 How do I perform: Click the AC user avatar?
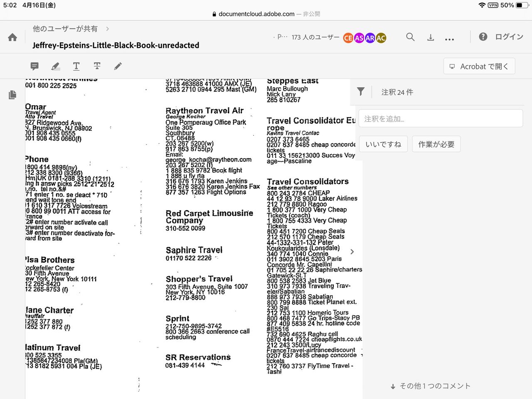[381, 38]
